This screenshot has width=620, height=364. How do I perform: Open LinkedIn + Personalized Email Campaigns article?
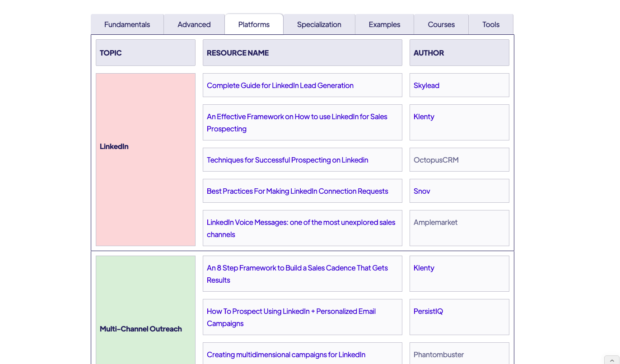click(x=291, y=317)
